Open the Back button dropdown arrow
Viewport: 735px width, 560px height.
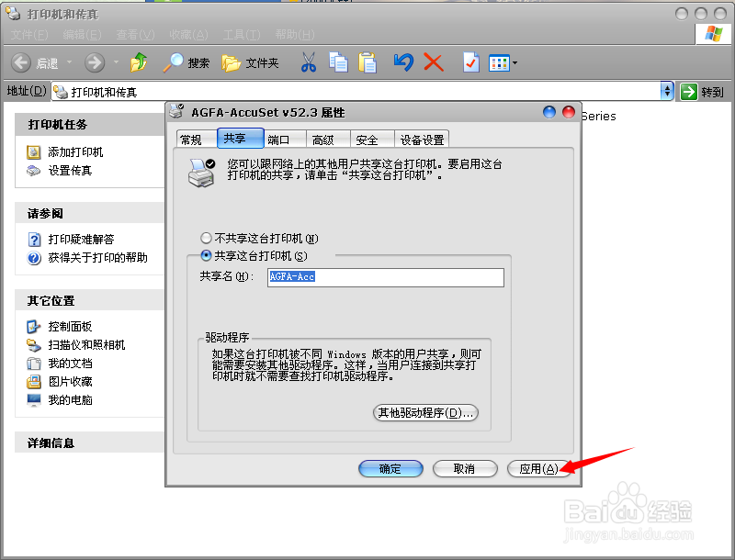pyautogui.click(x=70, y=62)
